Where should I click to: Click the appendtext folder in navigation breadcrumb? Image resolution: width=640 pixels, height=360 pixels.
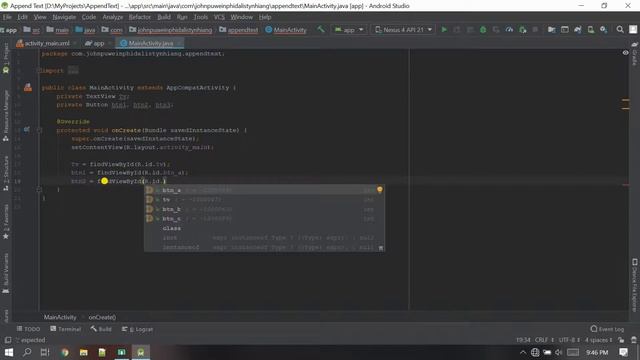[x=239, y=30]
